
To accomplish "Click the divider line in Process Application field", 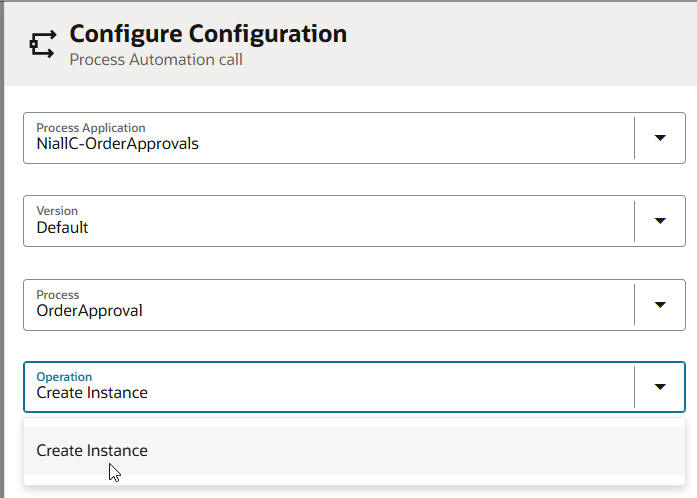I will [x=634, y=138].
